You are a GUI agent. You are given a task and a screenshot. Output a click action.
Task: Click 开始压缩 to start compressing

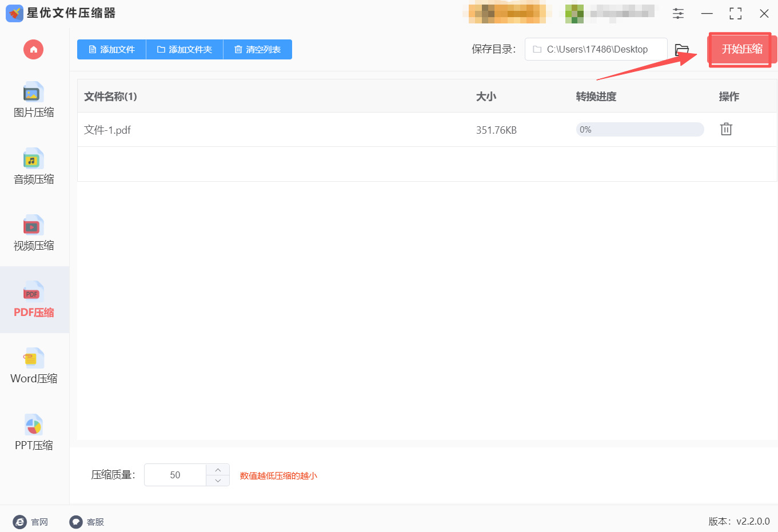(741, 50)
